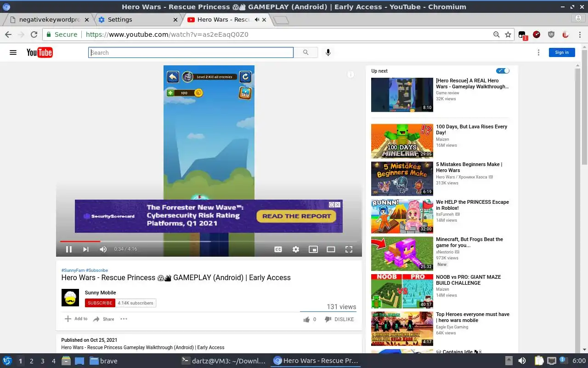Screen dimensions: 588x368
Task: Enter fullscreen video mode
Action: [x=349, y=249]
